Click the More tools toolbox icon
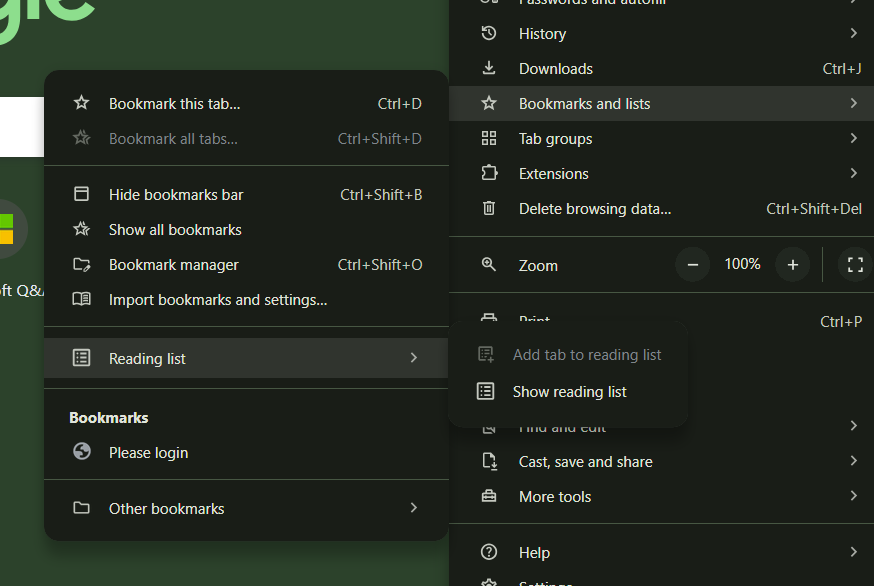 [x=489, y=496]
